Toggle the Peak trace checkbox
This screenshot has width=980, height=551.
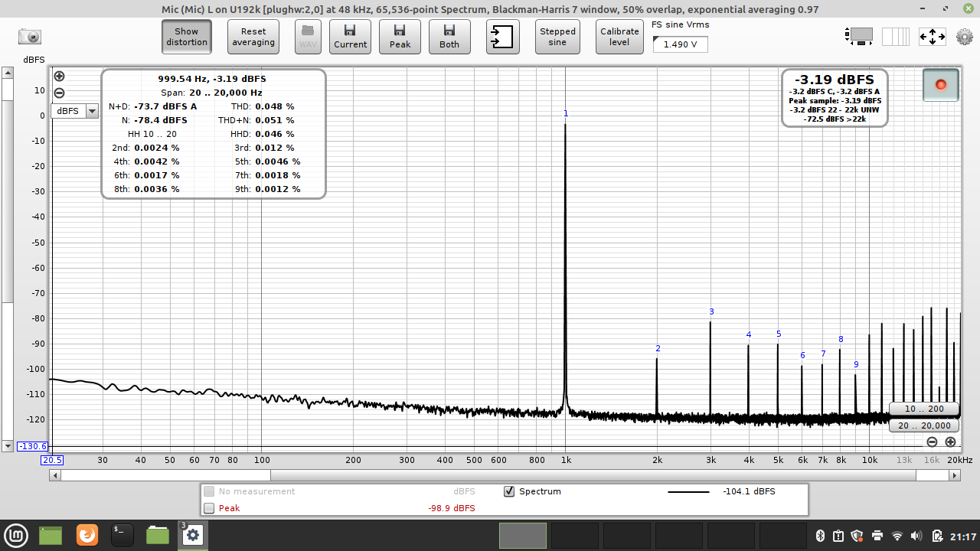209,508
